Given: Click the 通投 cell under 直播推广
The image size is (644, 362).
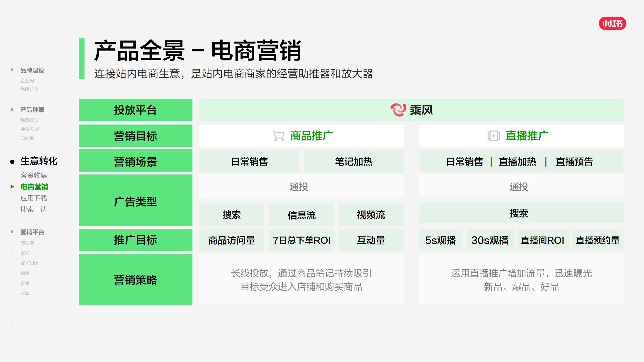Looking at the screenshot, I should click(522, 185).
